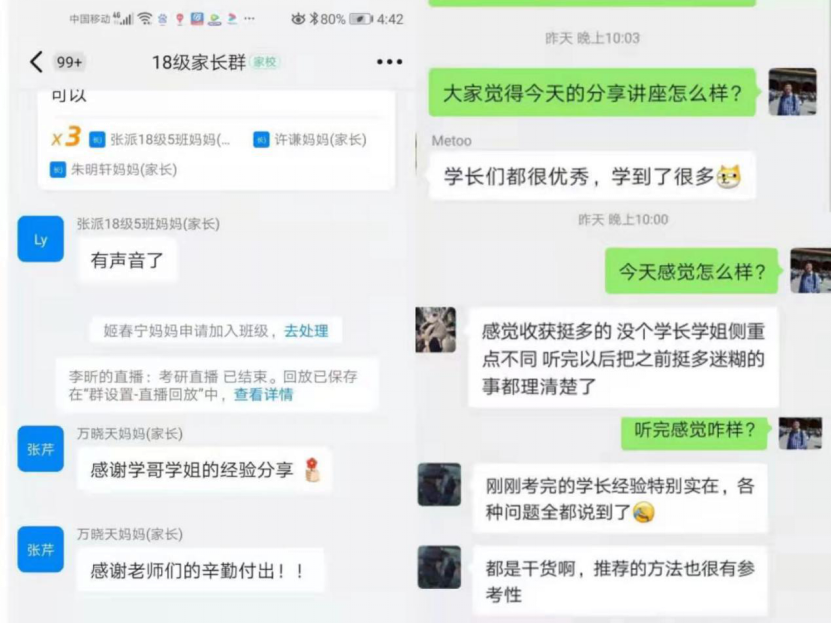Open the Bluetooth status icon

click(314, 19)
